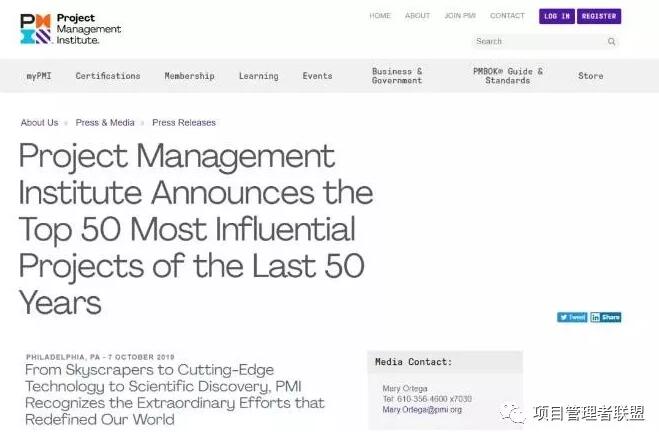
Task: Open the Learning menu
Action: [258, 76]
